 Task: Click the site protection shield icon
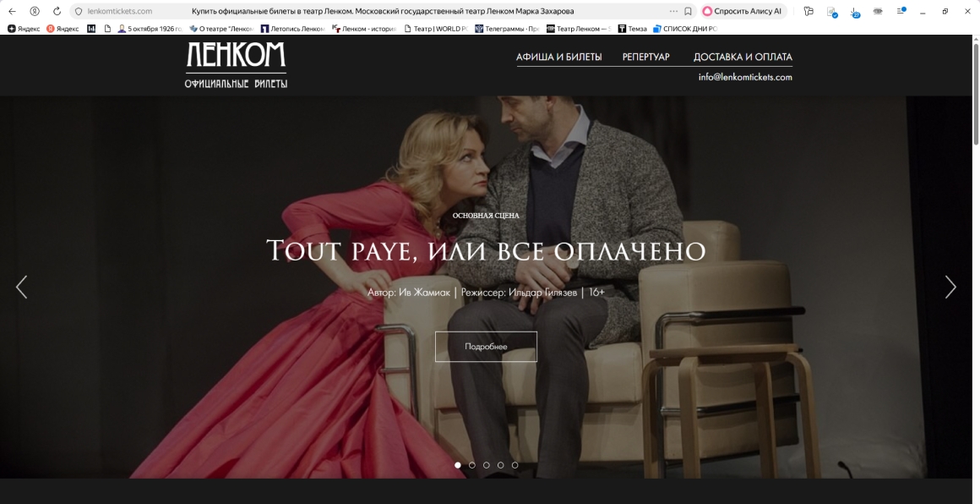point(79,11)
